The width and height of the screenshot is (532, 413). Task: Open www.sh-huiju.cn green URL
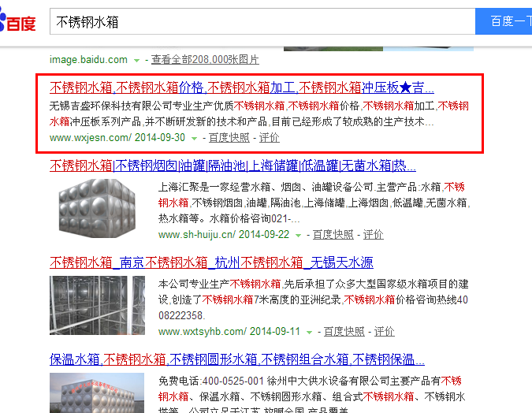tap(197, 235)
